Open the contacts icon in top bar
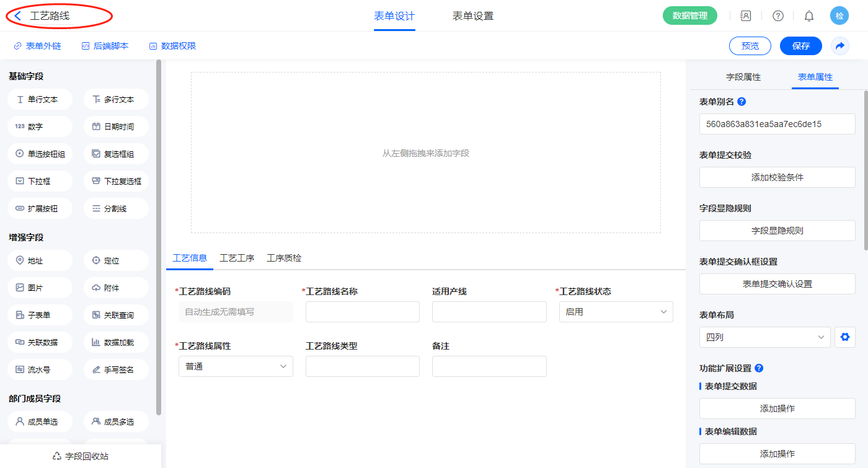The width and height of the screenshot is (868, 468). click(746, 16)
